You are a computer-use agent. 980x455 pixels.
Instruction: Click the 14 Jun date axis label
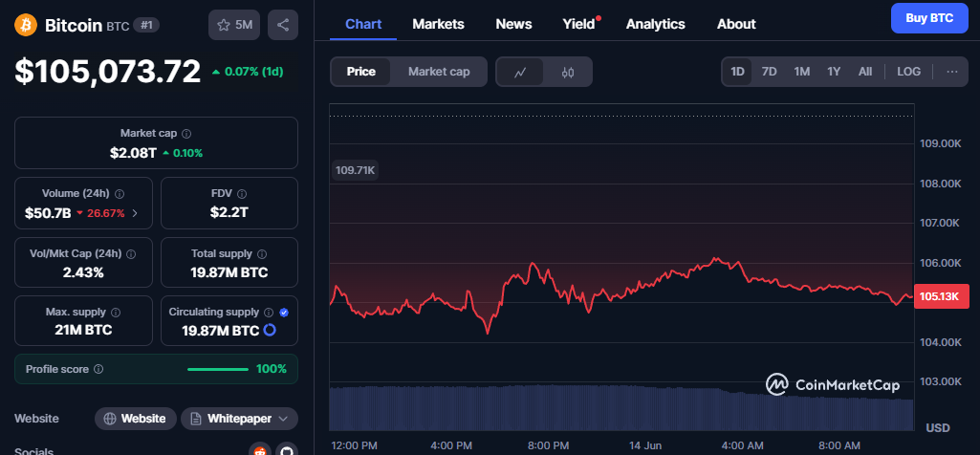[x=646, y=445]
